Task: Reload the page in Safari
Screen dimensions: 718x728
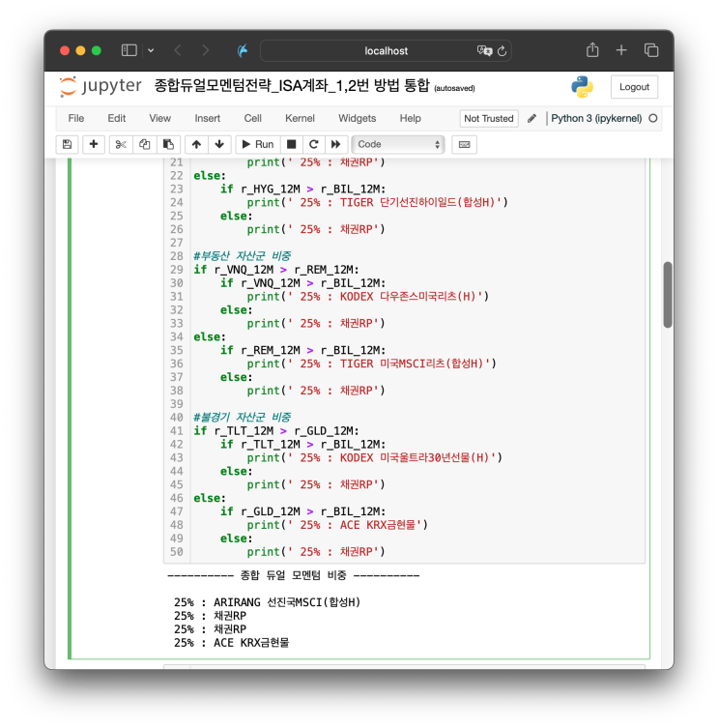Action: (x=502, y=50)
